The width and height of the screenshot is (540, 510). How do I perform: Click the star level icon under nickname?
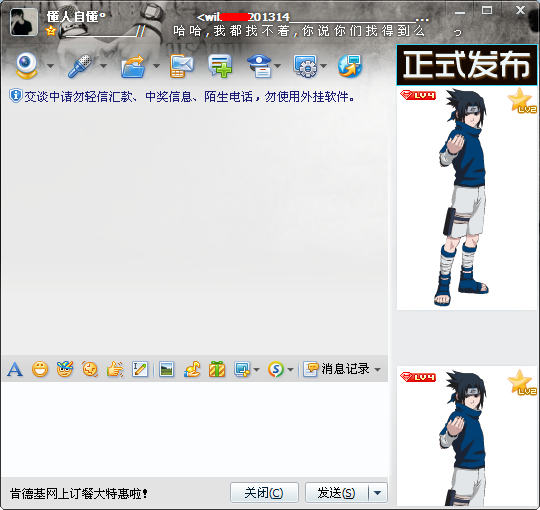click(x=51, y=31)
